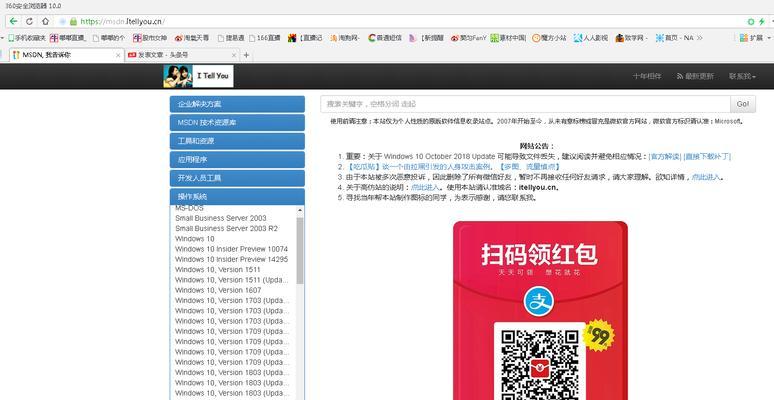Open the 人人影视 bookmark
Image resolution: width=774 pixels, height=400 pixels.
point(591,38)
